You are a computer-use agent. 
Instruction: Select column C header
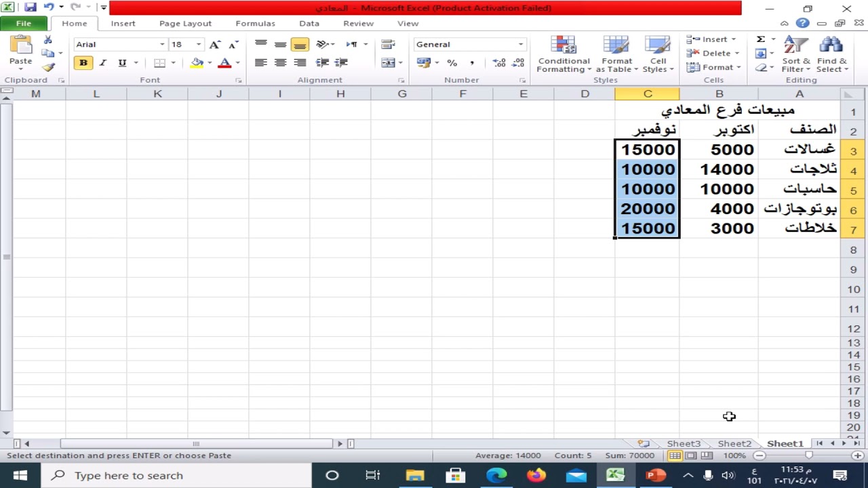[x=648, y=94]
